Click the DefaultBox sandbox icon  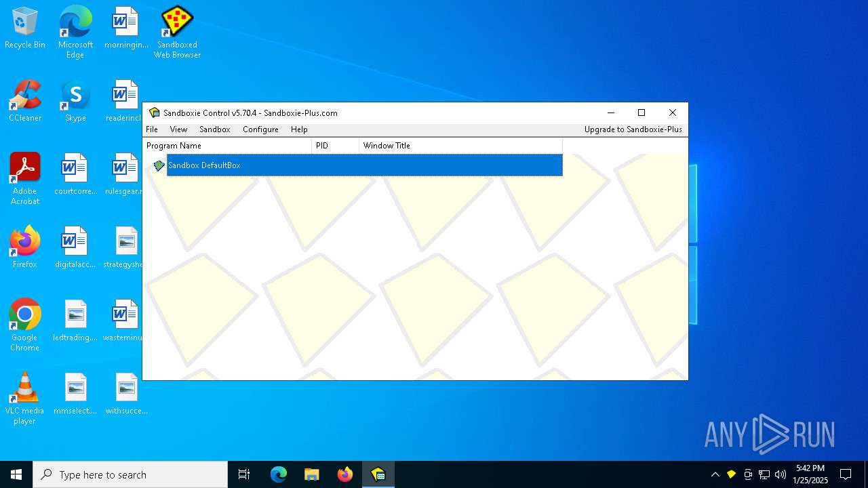pos(159,165)
